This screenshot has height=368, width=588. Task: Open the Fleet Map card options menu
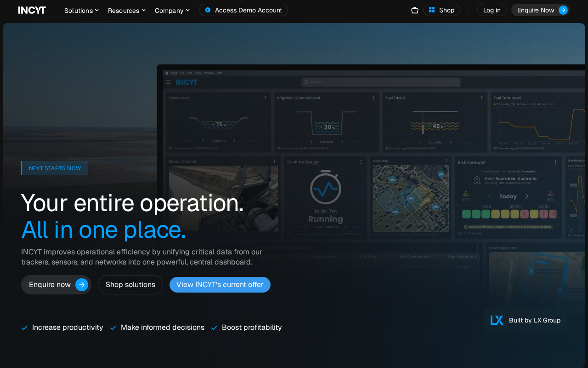pos(446,161)
